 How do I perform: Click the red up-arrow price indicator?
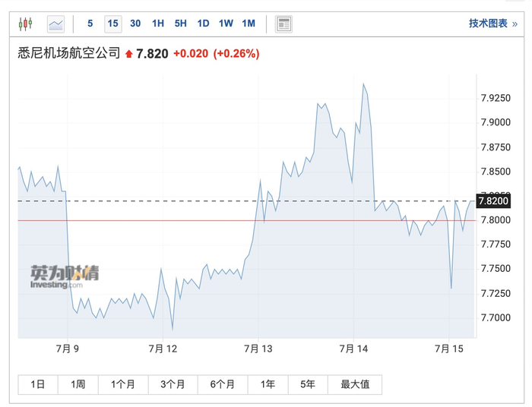click(128, 54)
